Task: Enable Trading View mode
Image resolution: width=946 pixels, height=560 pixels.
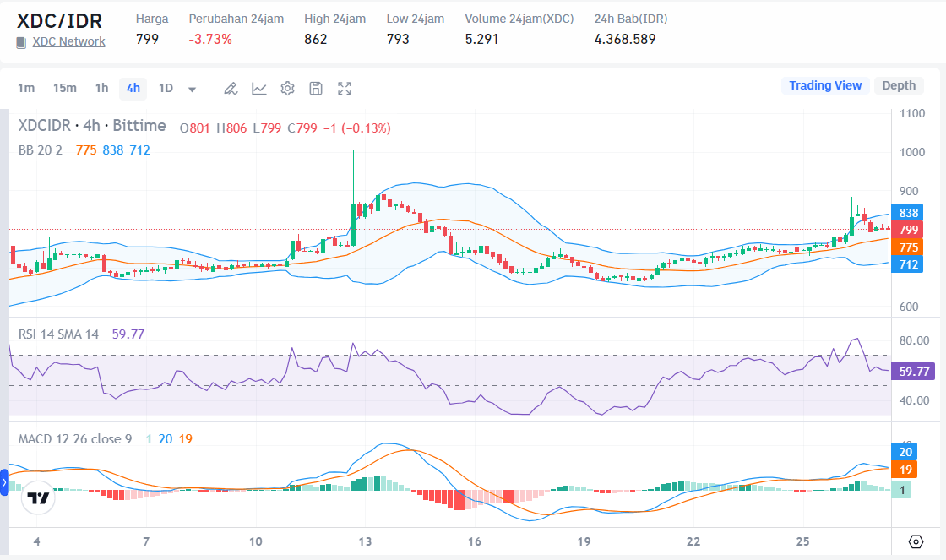Action: coord(825,84)
